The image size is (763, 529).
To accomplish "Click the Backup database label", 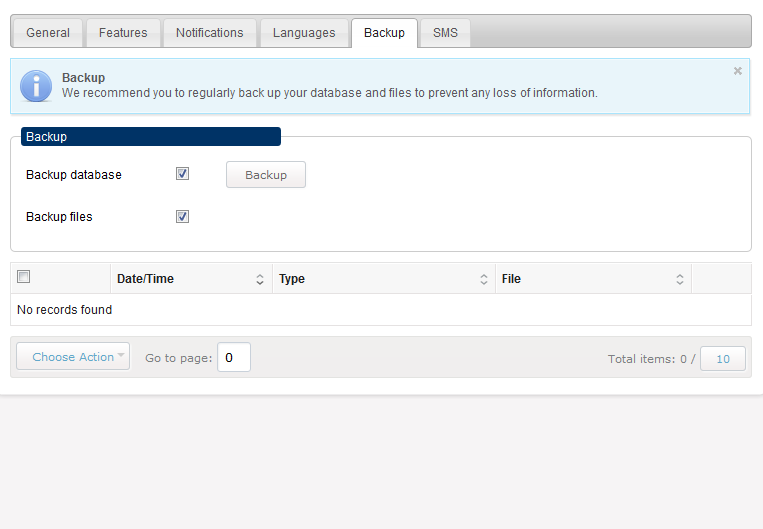I will pos(74,175).
